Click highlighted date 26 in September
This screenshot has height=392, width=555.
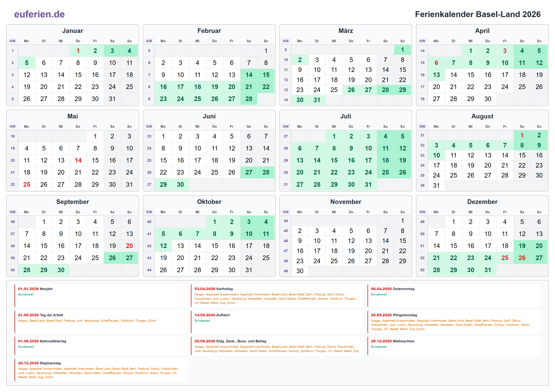point(112,258)
